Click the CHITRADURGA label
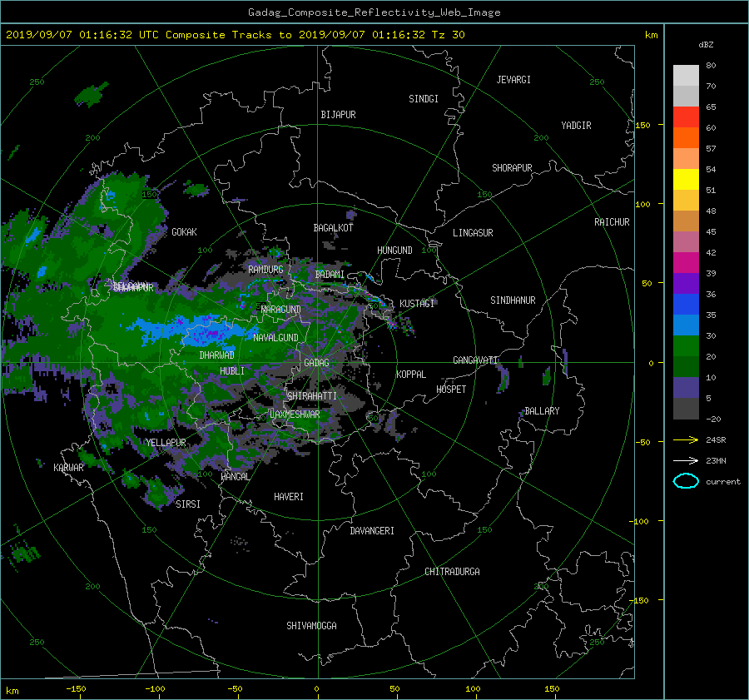The image size is (749, 700). 452,572
